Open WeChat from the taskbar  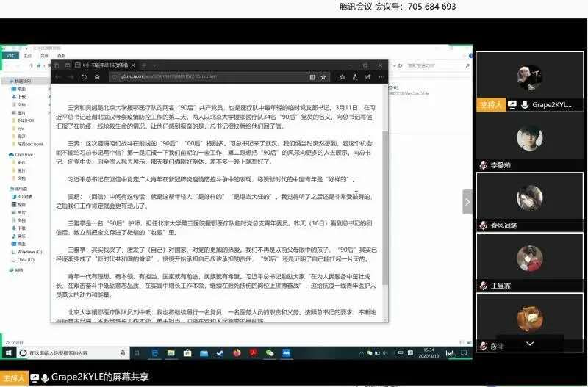pos(269,353)
